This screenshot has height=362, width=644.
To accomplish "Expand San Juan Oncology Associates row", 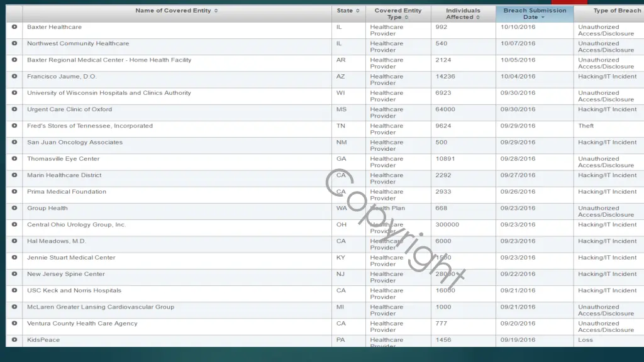I will (14, 142).
